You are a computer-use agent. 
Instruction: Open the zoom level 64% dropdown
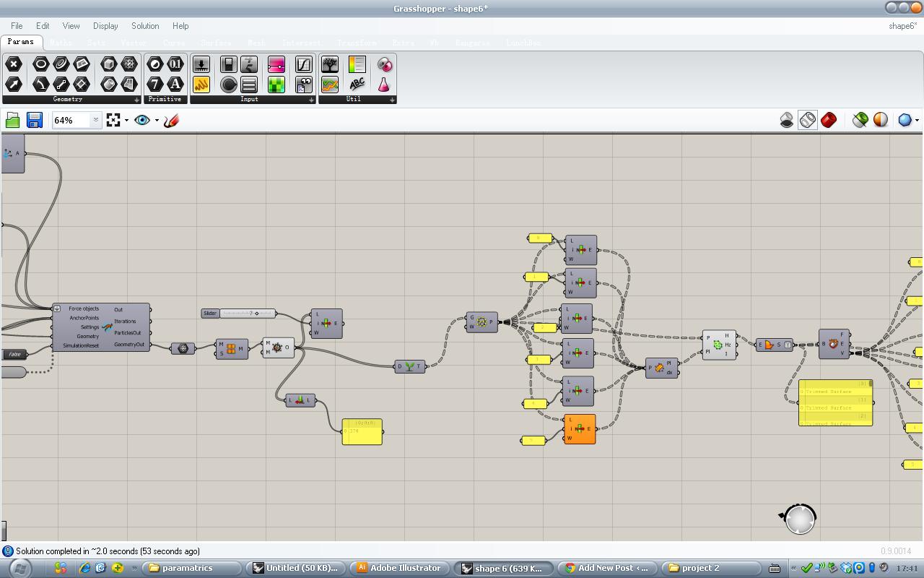point(95,121)
